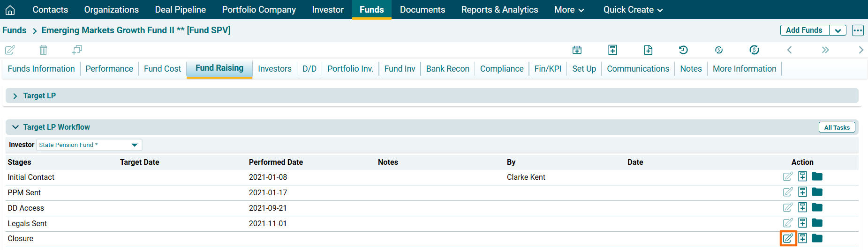
Task: Click the add document icon in the toolbar
Action: pyautogui.click(x=648, y=50)
